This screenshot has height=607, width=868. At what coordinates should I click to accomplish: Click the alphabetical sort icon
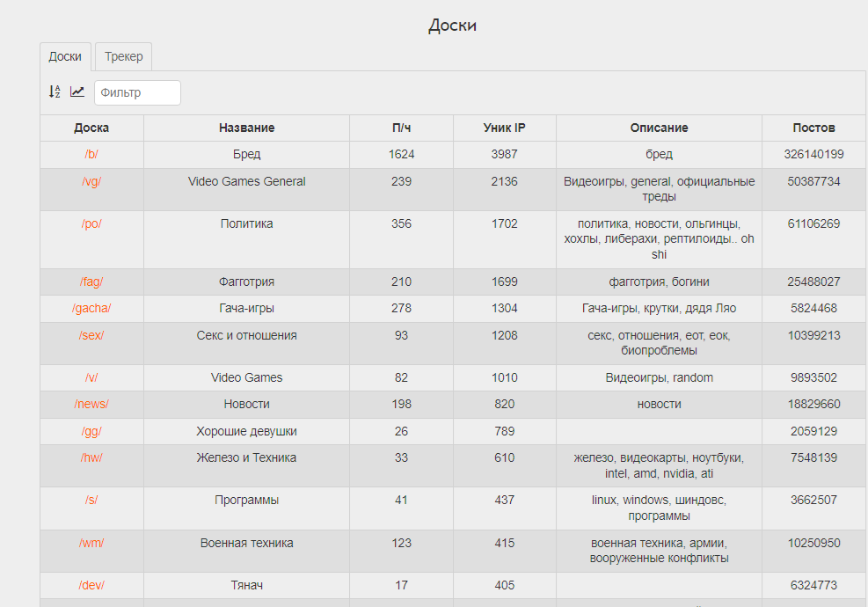[x=55, y=91]
